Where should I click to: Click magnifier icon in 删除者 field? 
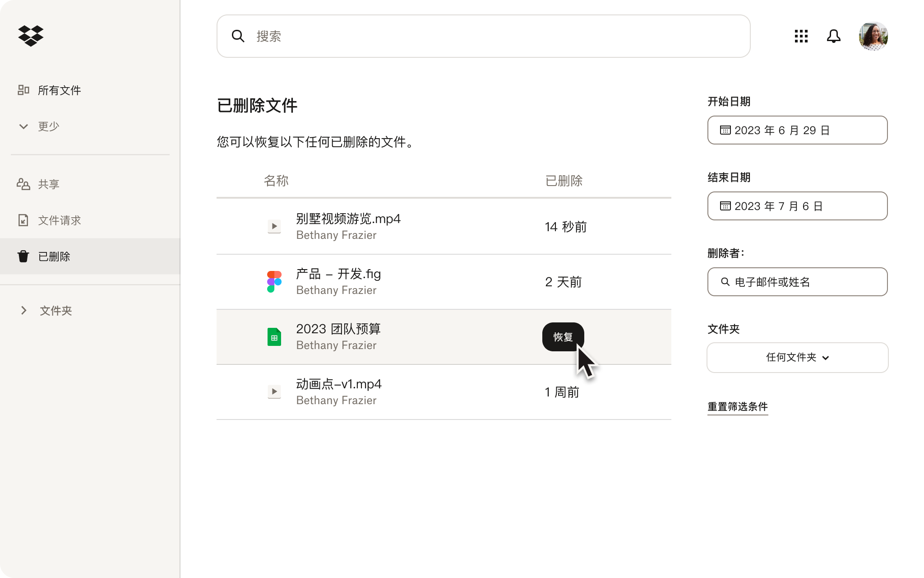click(725, 282)
